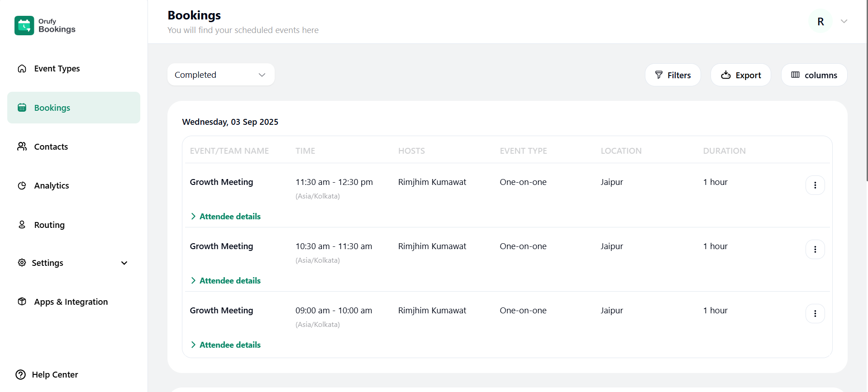Viewport: 868px width, 392px height.
Task: Expand Attendee details for 11:30 am meeting
Action: pyautogui.click(x=225, y=217)
